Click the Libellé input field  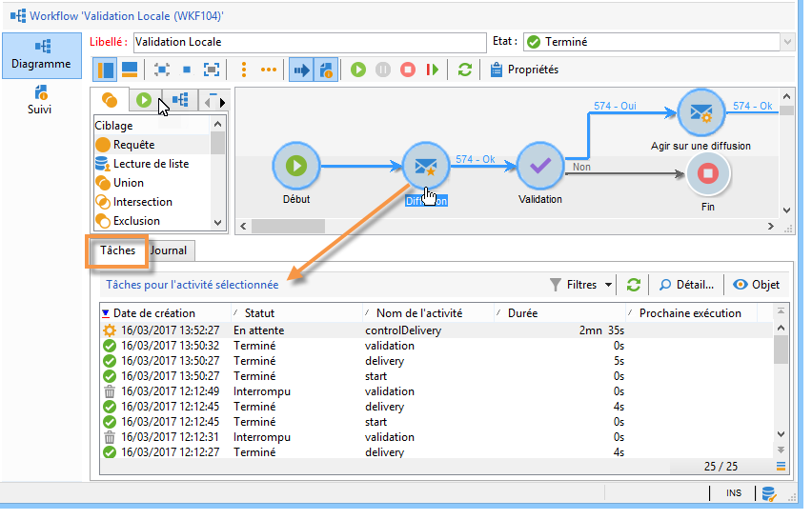pos(310,42)
